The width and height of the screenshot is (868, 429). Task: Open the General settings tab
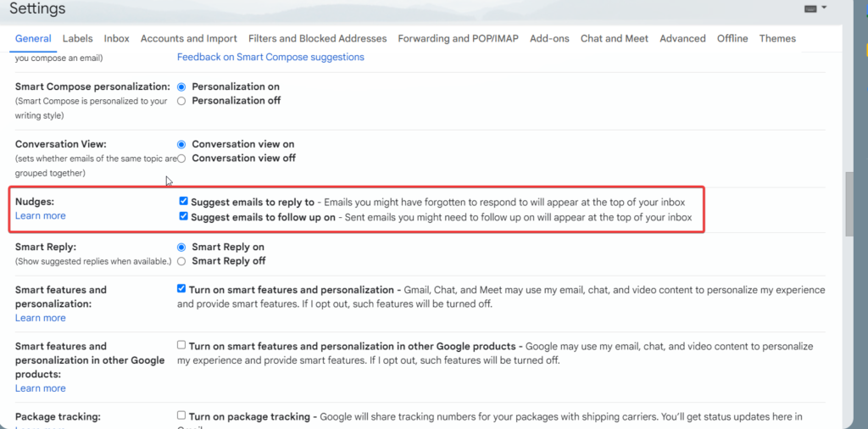pos(33,39)
